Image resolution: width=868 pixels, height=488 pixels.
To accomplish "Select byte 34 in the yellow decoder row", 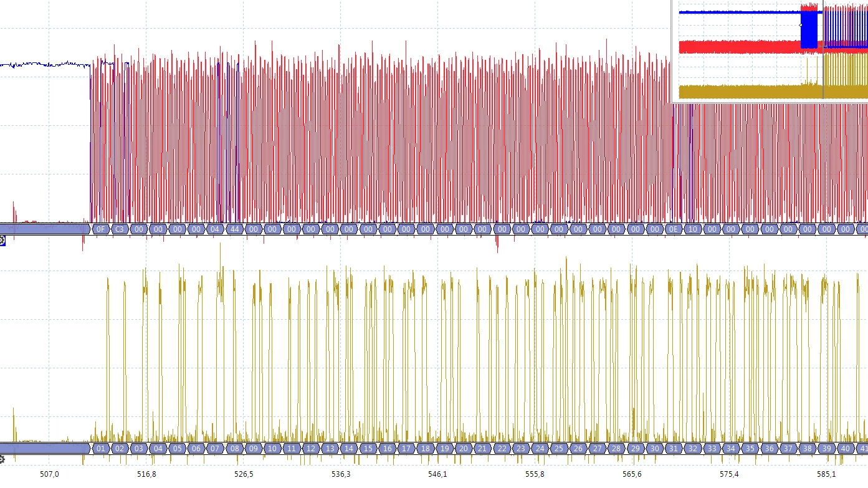I will (731, 448).
